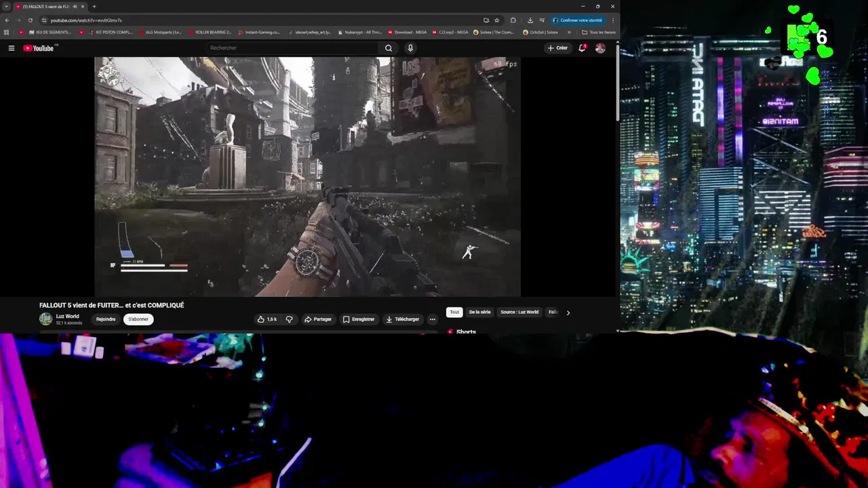
Task: Show more filter chips with right chevron
Action: point(568,312)
